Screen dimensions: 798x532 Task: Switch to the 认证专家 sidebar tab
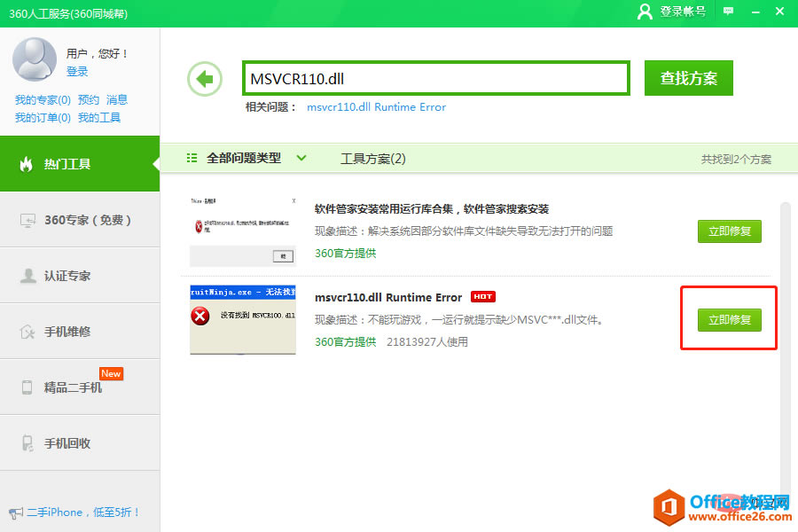[x=80, y=276]
